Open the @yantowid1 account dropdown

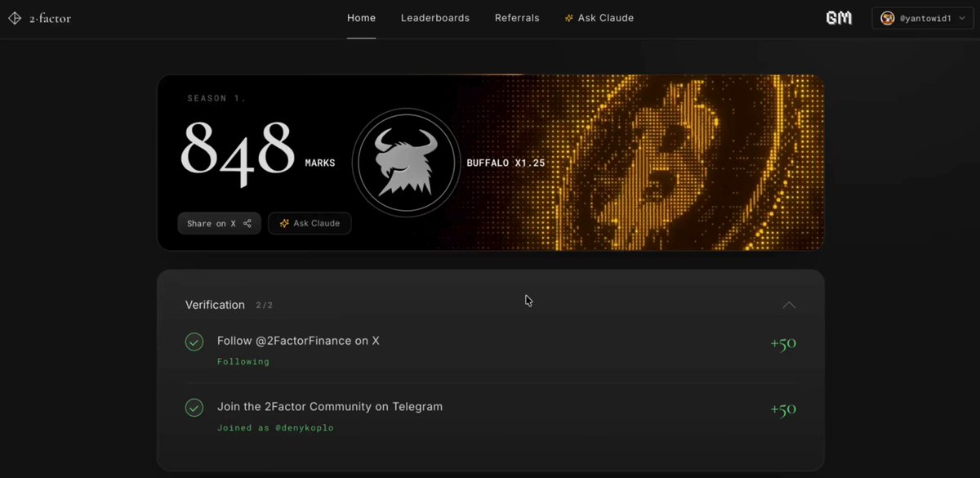(923, 18)
